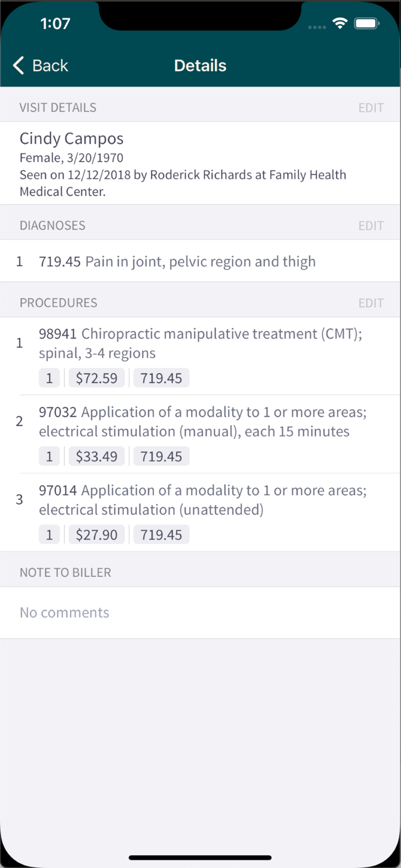Tap the $33.49 price tag
The height and width of the screenshot is (868, 401).
(97, 457)
